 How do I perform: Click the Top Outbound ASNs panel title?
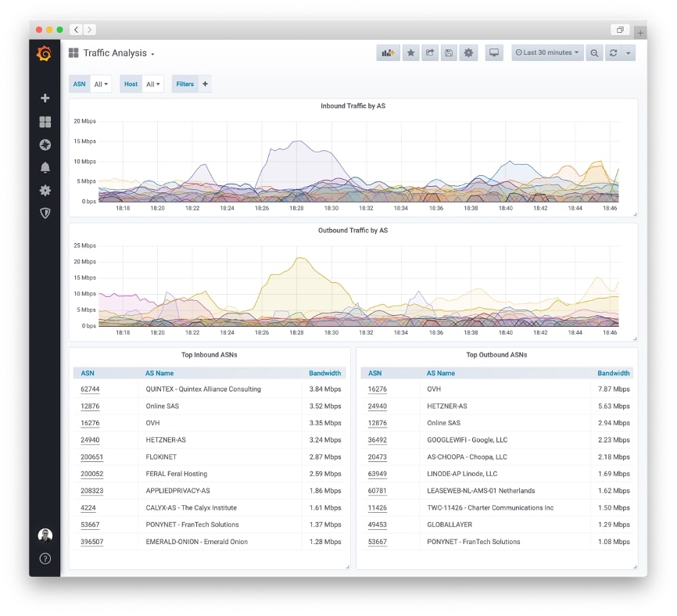pyautogui.click(x=496, y=354)
